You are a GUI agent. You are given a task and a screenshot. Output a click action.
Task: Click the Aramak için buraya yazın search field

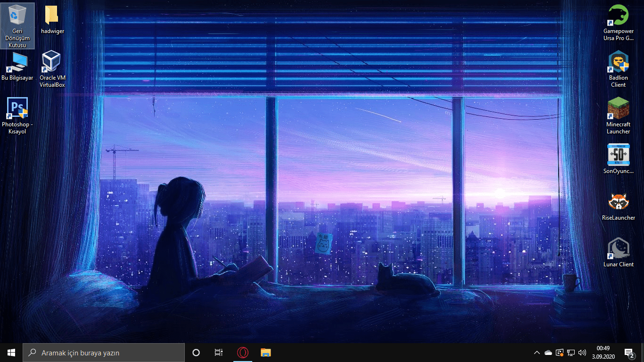pyautogui.click(x=104, y=352)
